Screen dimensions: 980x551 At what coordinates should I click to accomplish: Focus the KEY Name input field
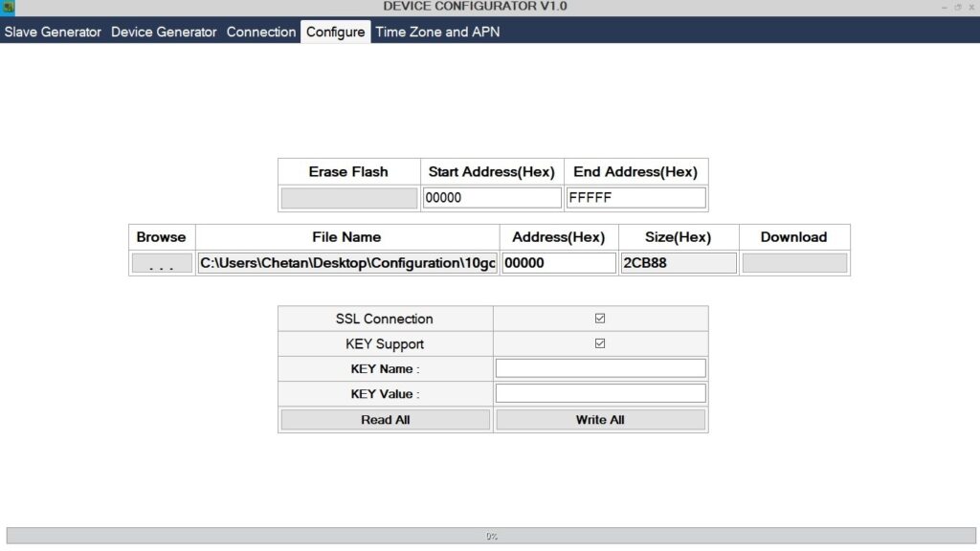[601, 368]
